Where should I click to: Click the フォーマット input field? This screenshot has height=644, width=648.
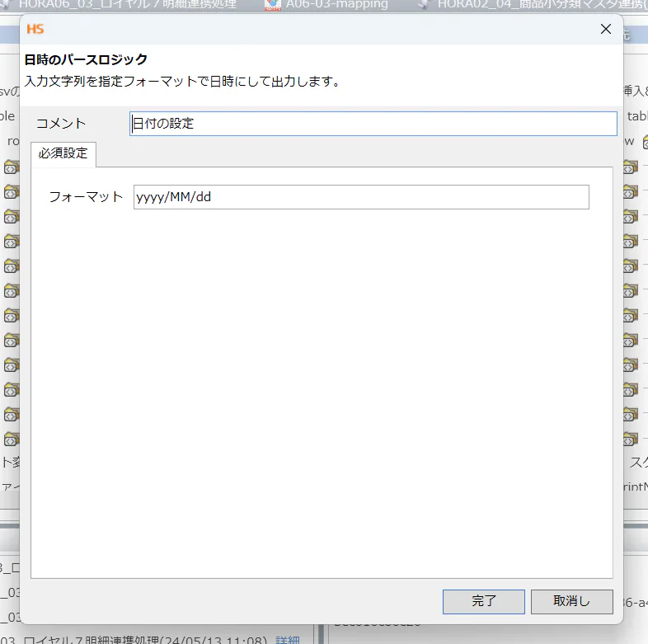[361, 197]
